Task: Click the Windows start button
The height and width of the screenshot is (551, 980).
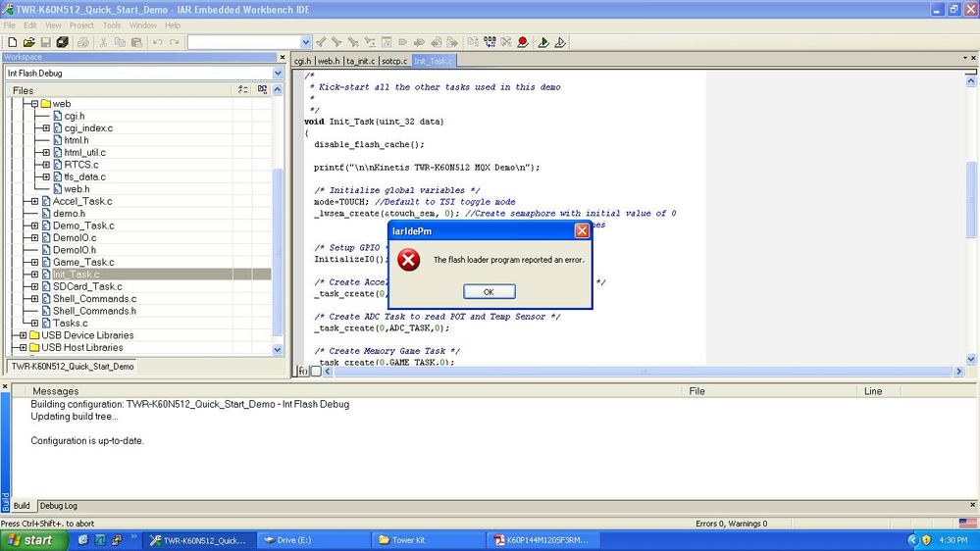Action: pos(32,540)
